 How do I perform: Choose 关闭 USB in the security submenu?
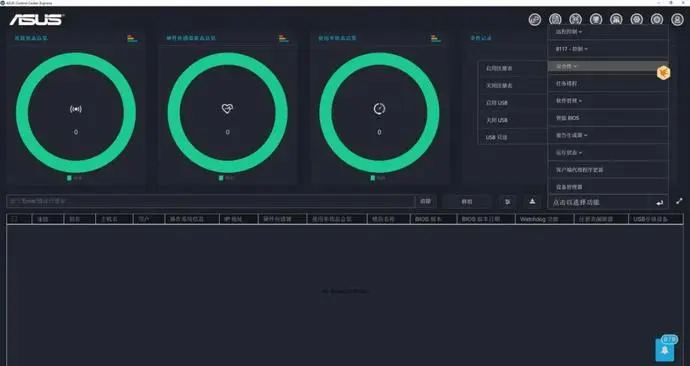coord(513,120)
